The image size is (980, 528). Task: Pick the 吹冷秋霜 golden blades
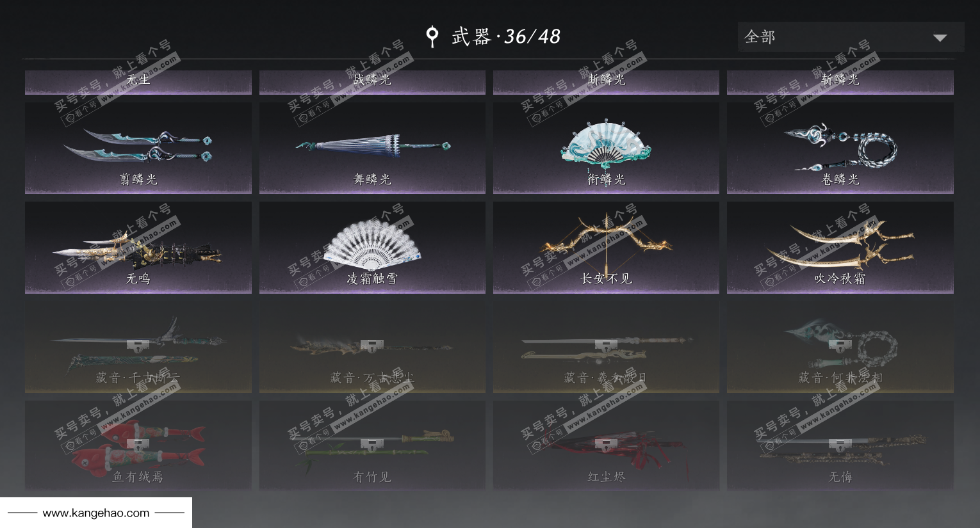point(840,248)
